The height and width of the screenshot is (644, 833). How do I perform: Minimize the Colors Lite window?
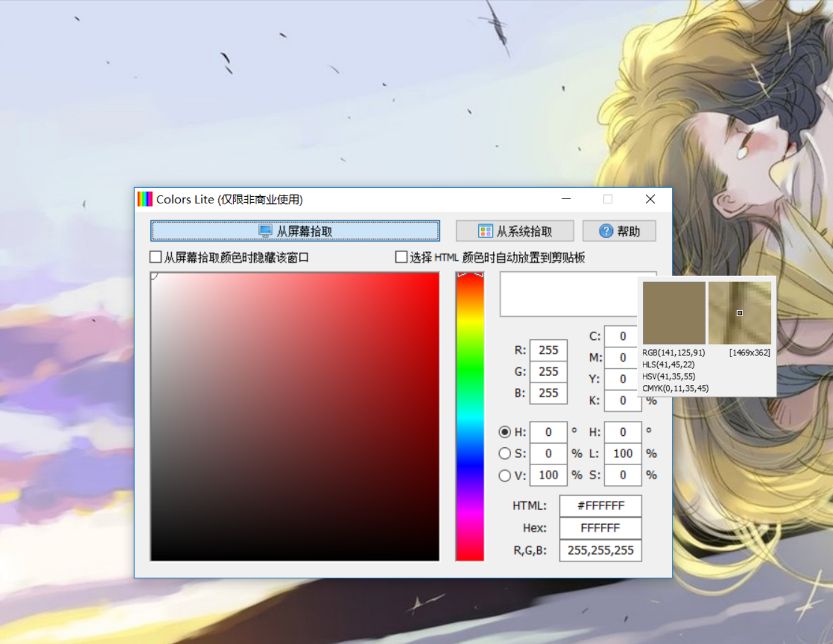566,199
